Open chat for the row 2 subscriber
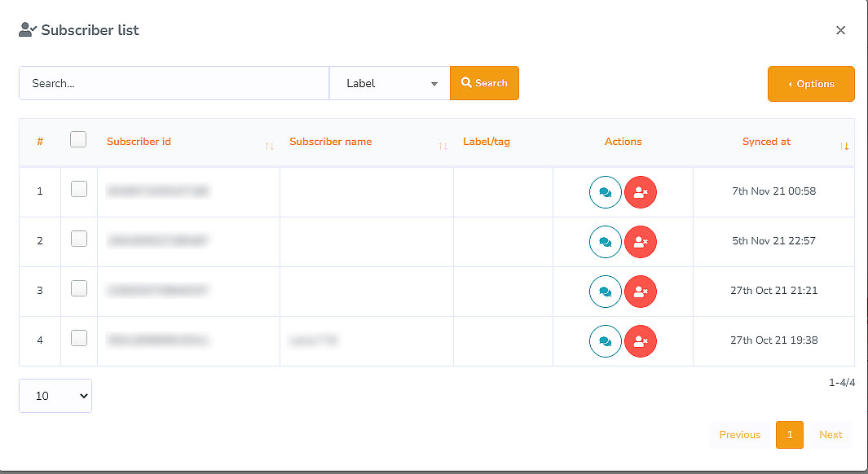 (605, 242)
